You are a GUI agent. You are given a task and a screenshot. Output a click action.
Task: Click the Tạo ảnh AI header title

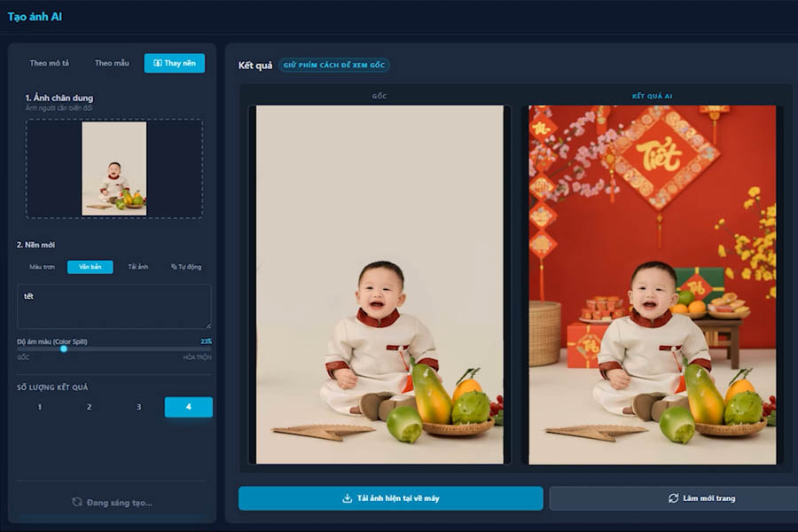coord(35,17)
